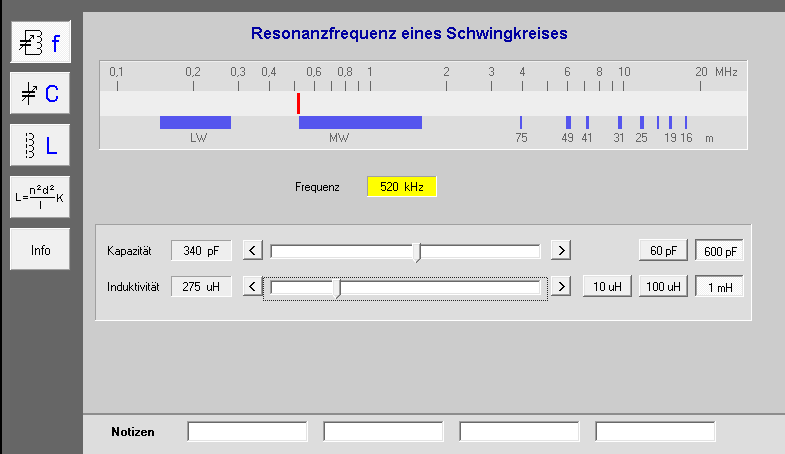Select the capacitor 'C' calculation icon
The width and height of the screenshot is (785, 454).
tap(40, 93)
